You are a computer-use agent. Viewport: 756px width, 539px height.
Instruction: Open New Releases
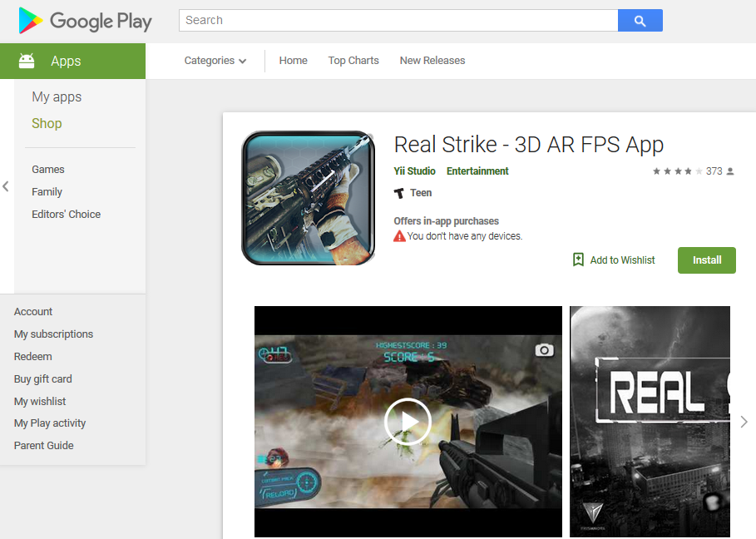[432, 61]
